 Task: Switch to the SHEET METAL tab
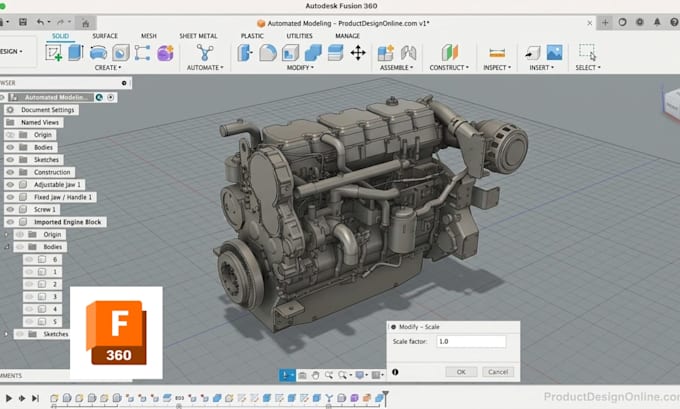pos(198,36)
